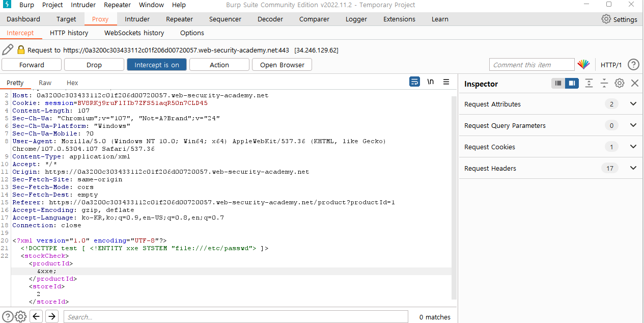Expand Request Headers section

633,168
